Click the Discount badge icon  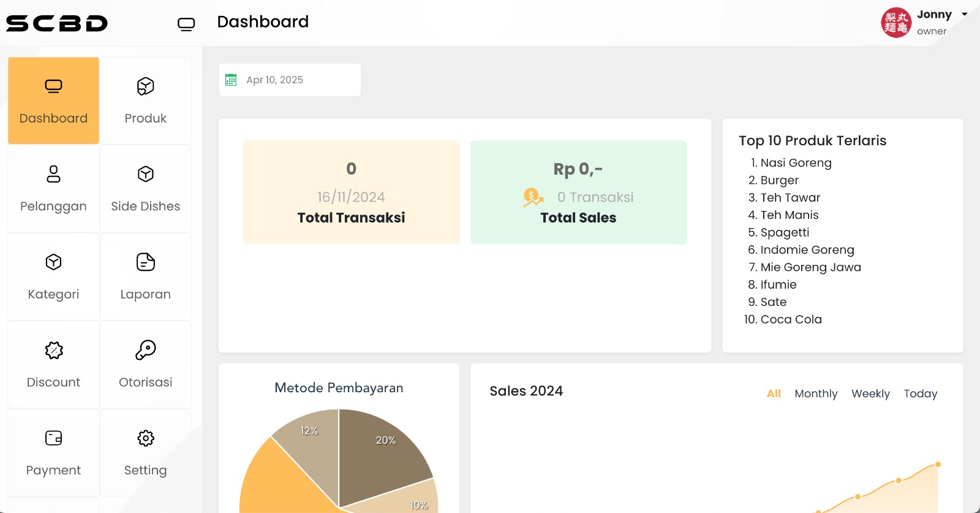click(53, 350)
